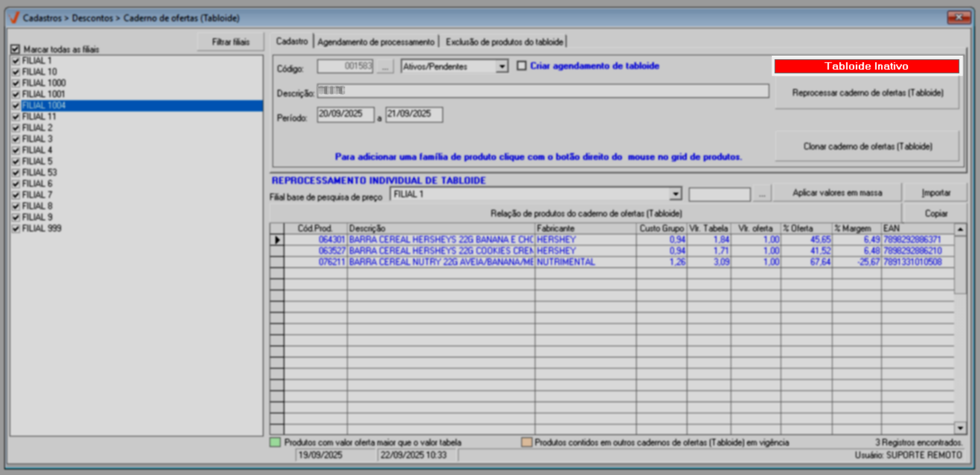Toggle the Marcar todas as filiais checkbox
980x475 pixels.
15,50
